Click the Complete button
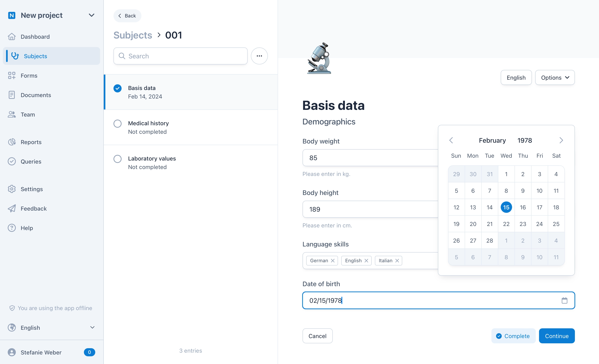 click(x=513, y=336)
